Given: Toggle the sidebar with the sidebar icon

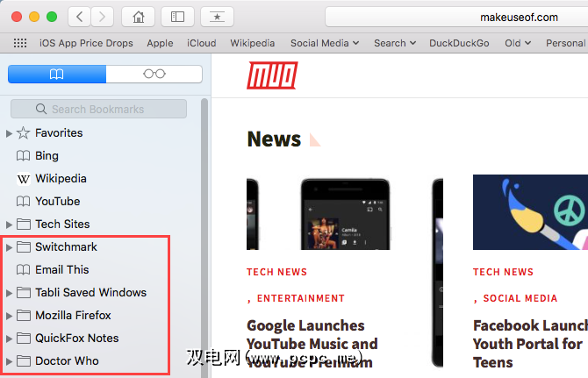Looking at the screenshot, I should click(x=178, y=17).
